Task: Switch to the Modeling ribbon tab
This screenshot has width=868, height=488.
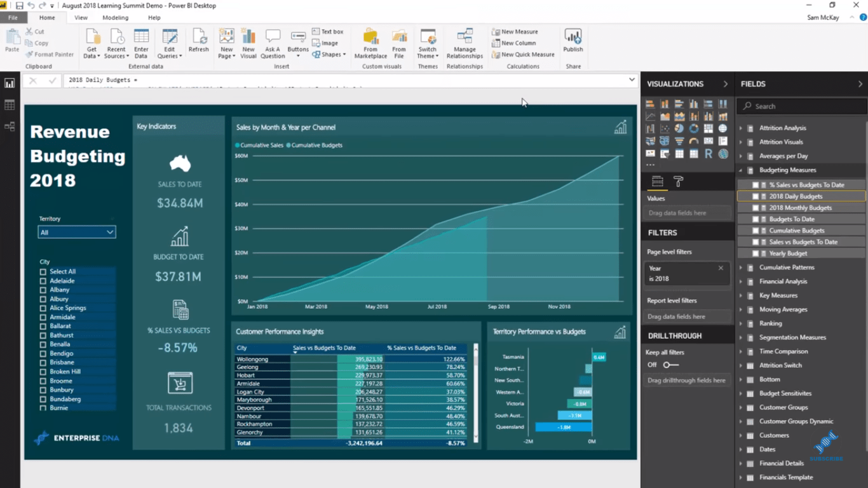Action: pyautogui.click(x=116, y=18)
